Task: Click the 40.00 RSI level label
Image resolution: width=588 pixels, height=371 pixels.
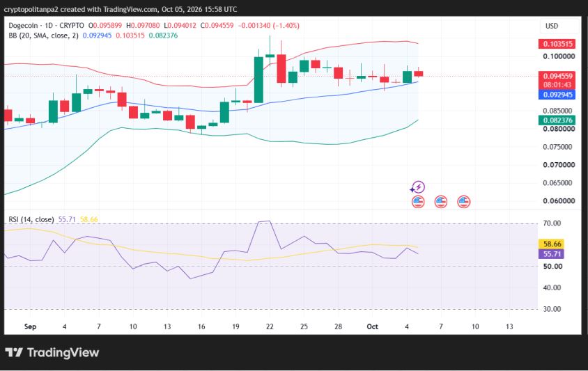Action: pos(552,287)
